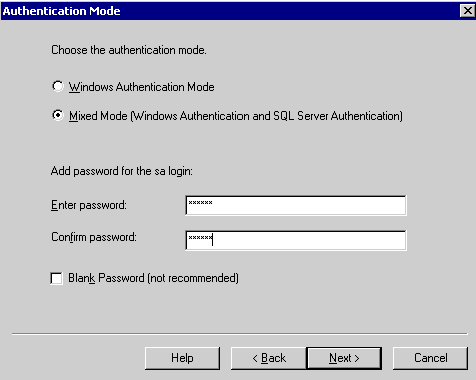Go to previous step with Back
The width and height of the screenshot is (476, 380).
pos(269,358)
